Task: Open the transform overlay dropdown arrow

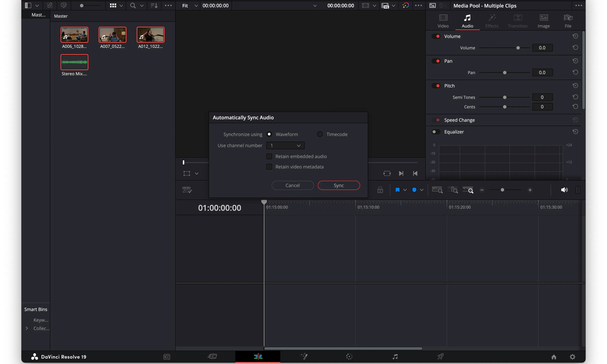Action: pos(197,173)
